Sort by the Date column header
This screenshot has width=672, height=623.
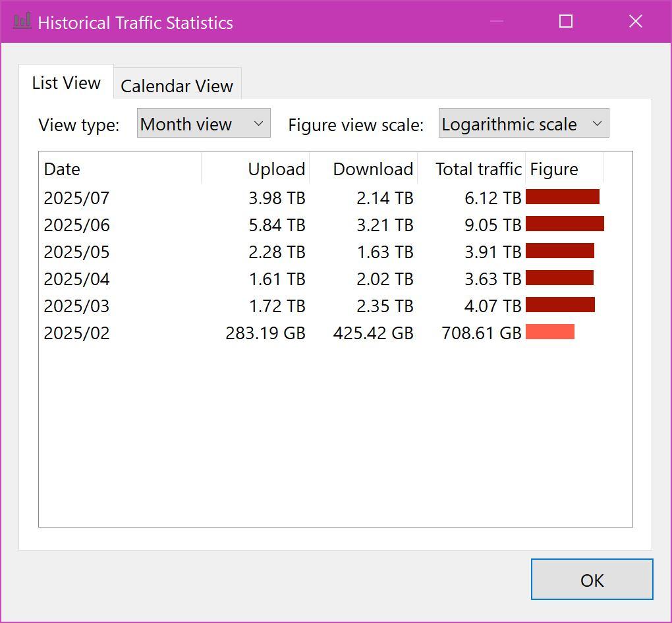(x=121, y=169)
